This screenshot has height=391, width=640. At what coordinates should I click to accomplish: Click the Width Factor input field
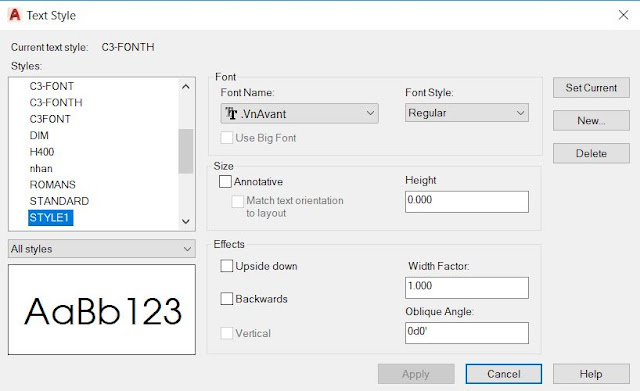pyautogui.click(x=467, y=288)
